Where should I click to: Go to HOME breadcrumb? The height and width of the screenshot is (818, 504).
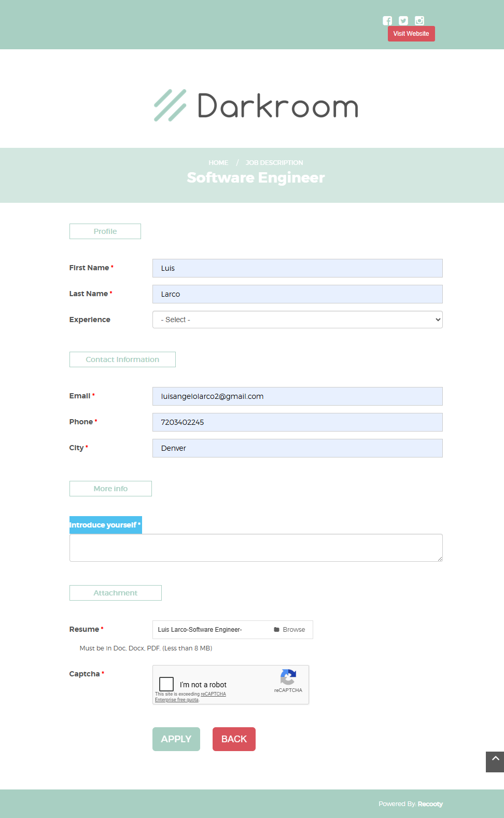click(x=218, y=163)
